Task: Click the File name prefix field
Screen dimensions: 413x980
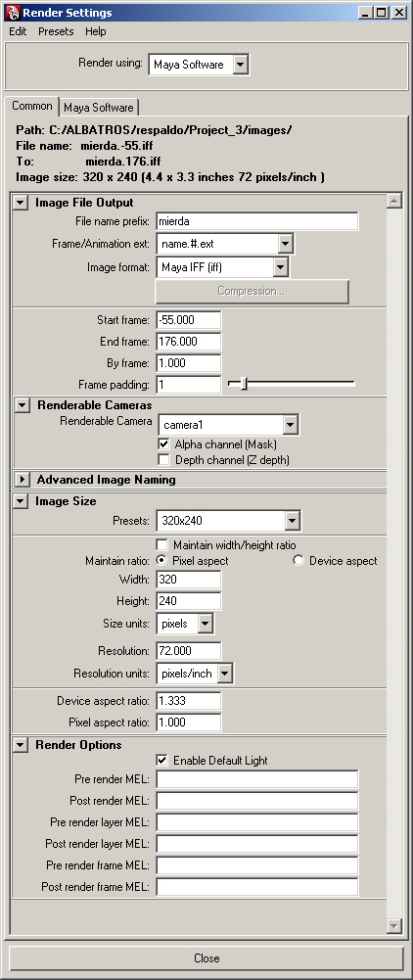Action: [256, 220]
